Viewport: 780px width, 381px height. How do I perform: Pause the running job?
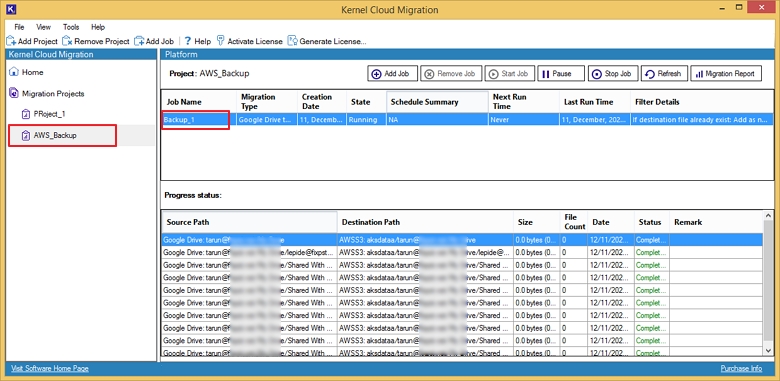pyautogui.click(x=561, y=74)
